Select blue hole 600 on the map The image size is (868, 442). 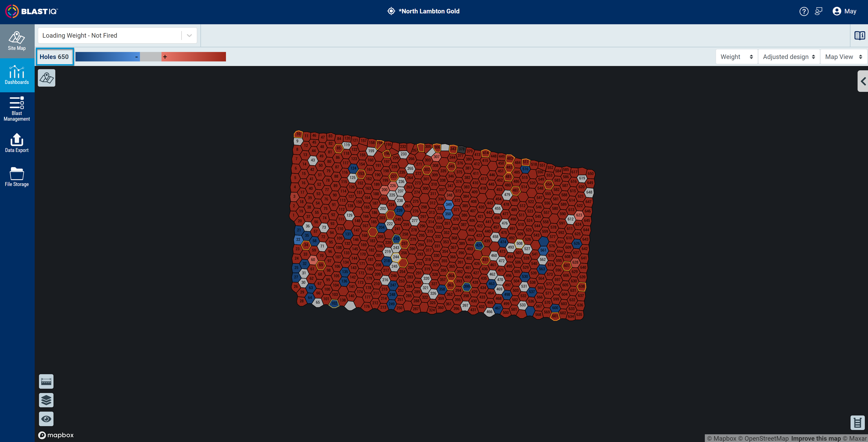tap(555, 308)
